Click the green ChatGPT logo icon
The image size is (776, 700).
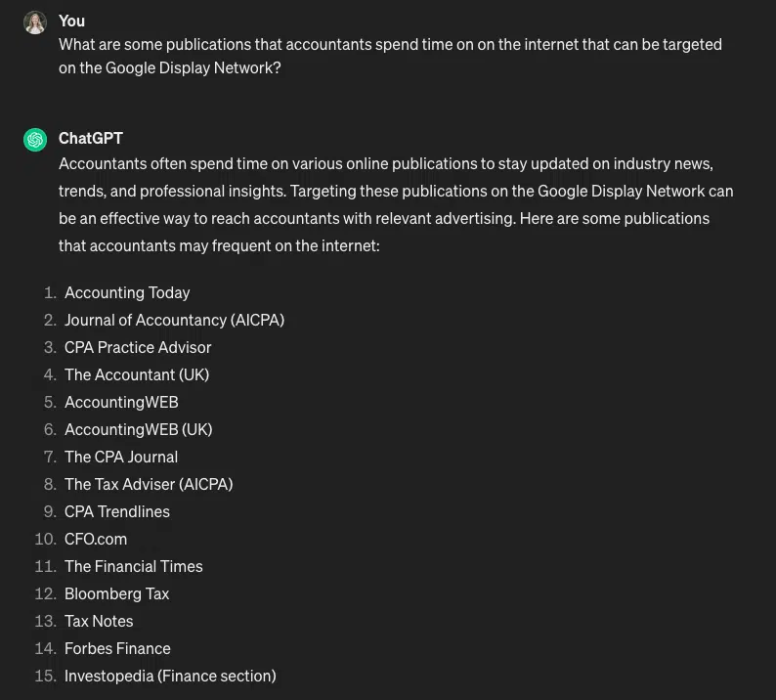(x=35, y=140)
